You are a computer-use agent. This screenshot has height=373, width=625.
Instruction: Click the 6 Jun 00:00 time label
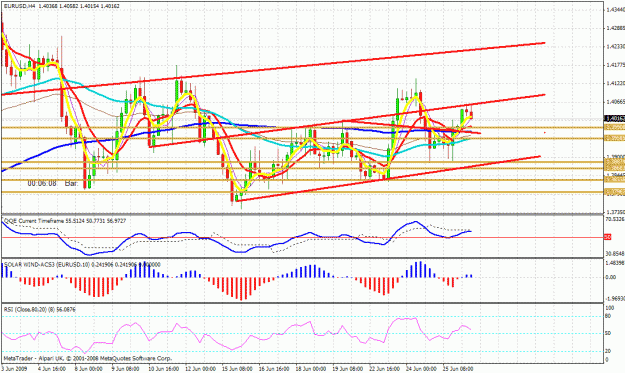pos(88,369)
